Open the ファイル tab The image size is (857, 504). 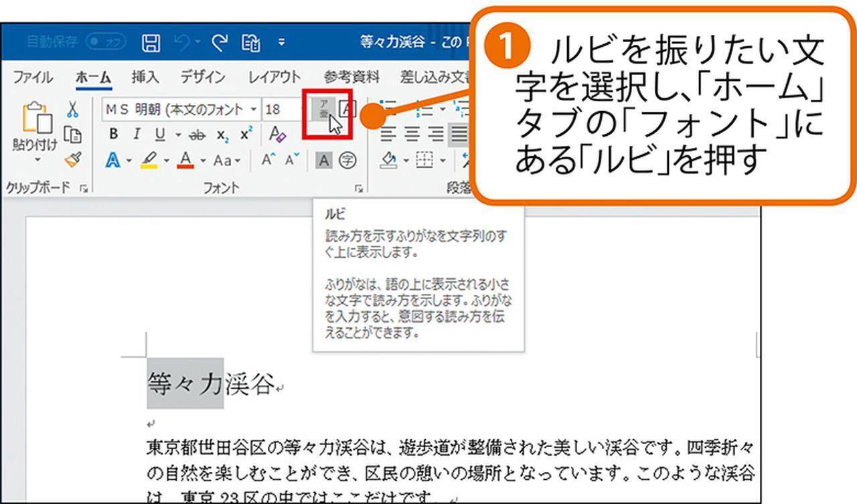click(x=33, y=77)
